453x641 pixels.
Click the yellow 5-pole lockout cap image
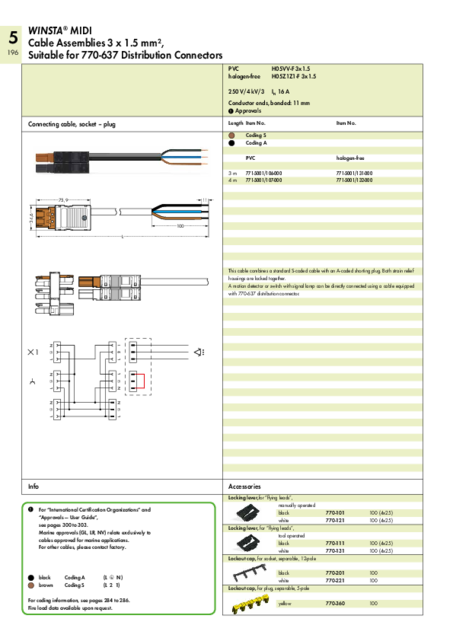point(250,604)
